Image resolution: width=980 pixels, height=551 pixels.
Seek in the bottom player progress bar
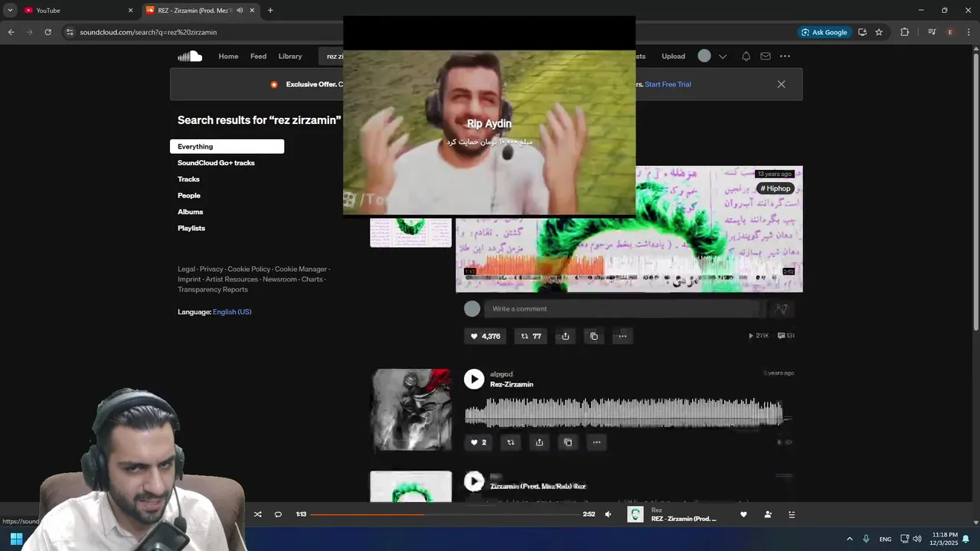coord(444,514)
